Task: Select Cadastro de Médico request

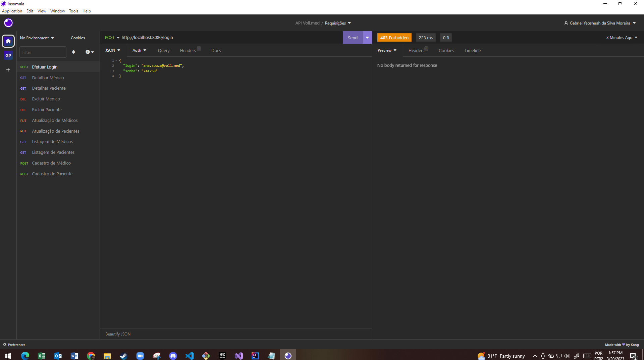Action: [58, 163]
